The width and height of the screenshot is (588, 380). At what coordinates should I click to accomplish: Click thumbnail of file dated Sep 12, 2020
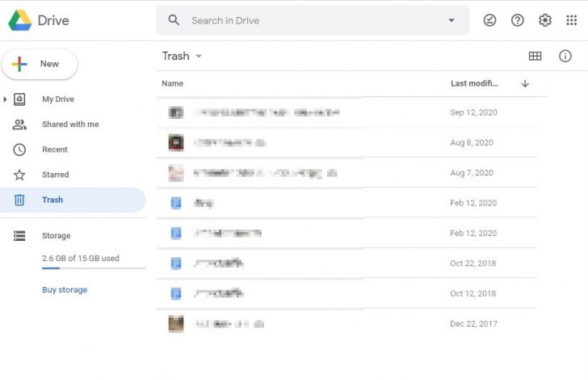(176, 112)
